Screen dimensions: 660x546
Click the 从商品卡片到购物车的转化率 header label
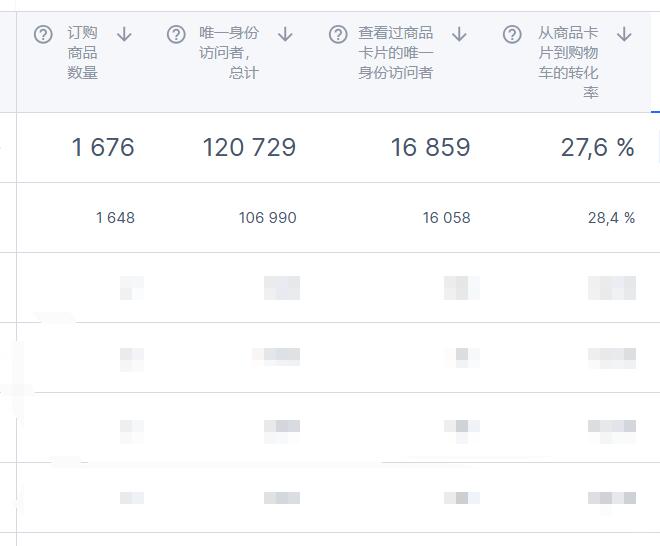coord(568,62)
